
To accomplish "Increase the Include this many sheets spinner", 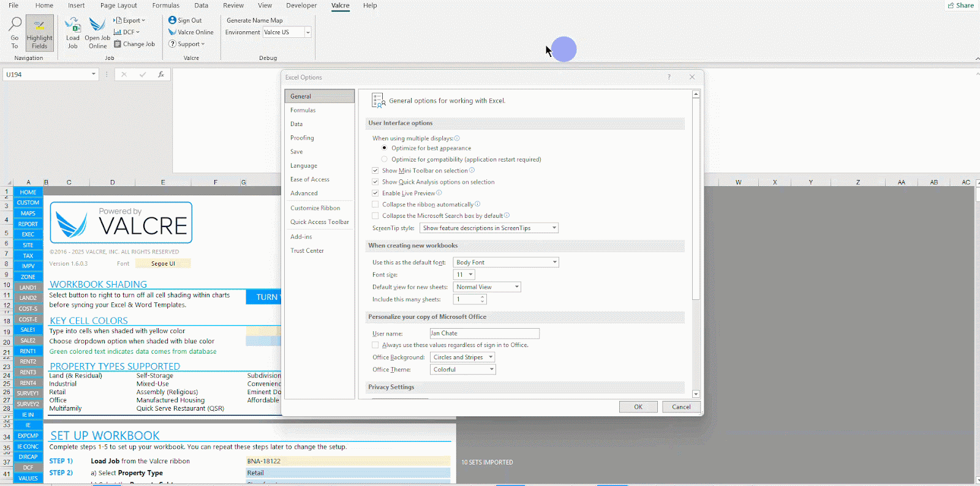I will click(x=483, y=297).
